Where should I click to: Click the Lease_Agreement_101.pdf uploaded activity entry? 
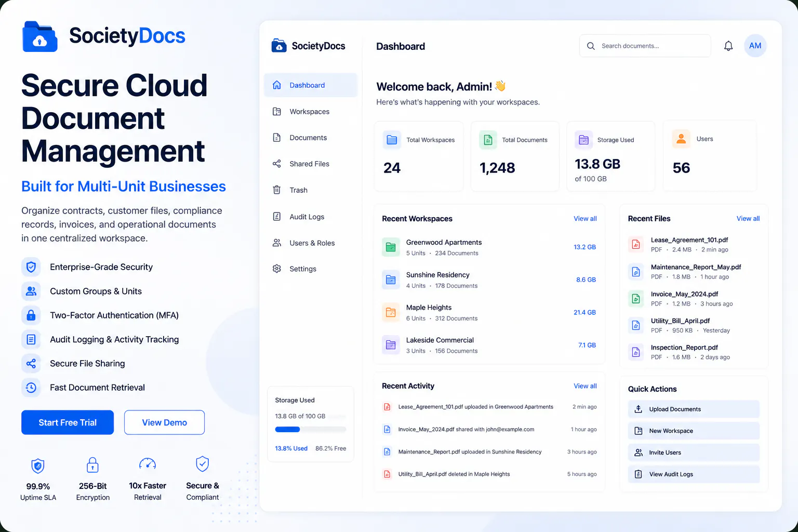tap(489, 407)
